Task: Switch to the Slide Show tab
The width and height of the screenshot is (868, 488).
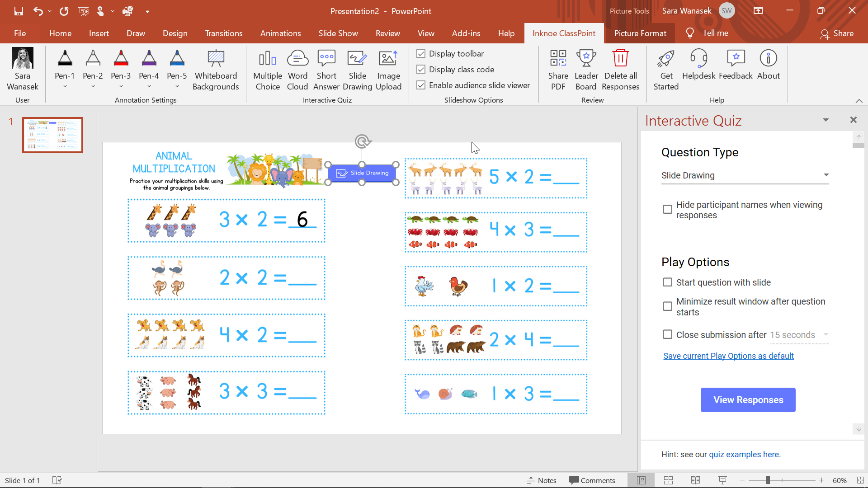Action: (x=338, y=33)
